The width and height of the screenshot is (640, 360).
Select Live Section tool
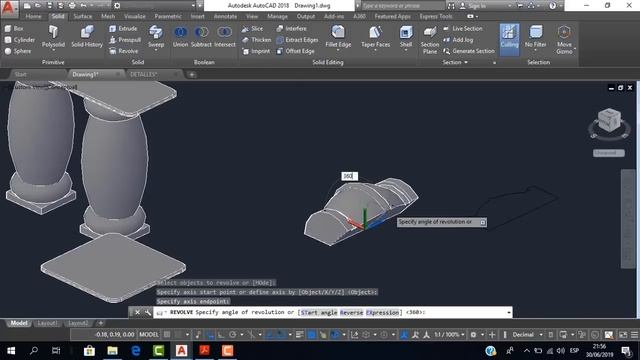tap(463, 29)
